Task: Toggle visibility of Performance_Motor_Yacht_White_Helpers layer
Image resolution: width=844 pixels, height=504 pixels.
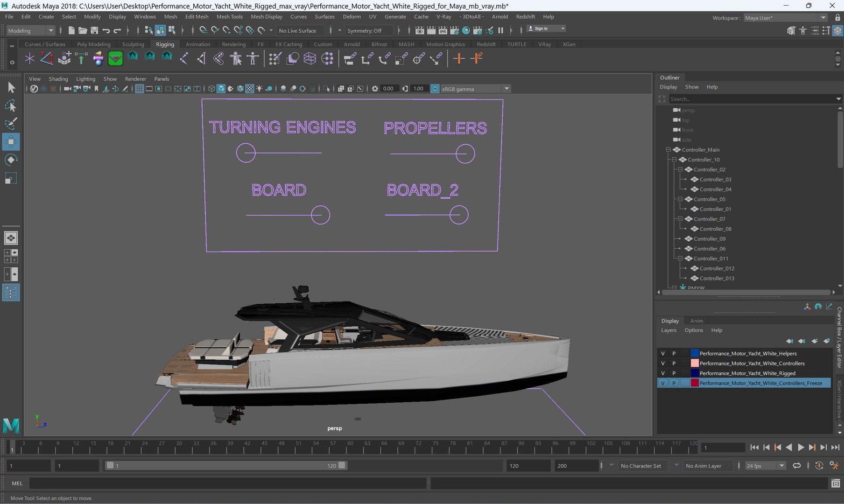Action: (662, 354)
